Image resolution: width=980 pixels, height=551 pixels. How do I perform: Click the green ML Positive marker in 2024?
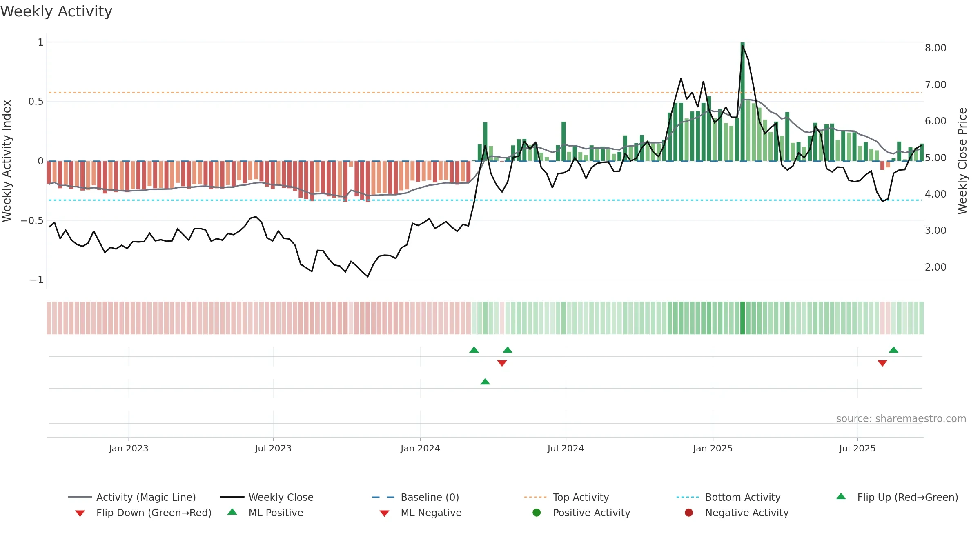tap(485, 382)
